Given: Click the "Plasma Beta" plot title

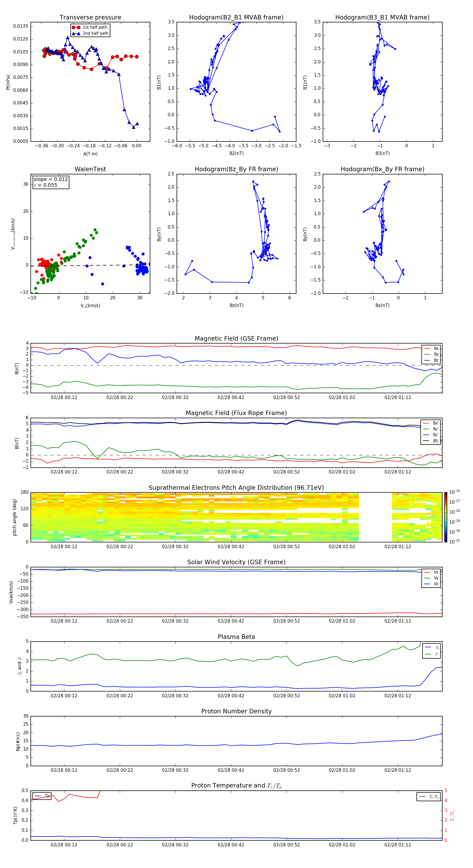Looking at the screenshot, I should (x=236, y=637).
